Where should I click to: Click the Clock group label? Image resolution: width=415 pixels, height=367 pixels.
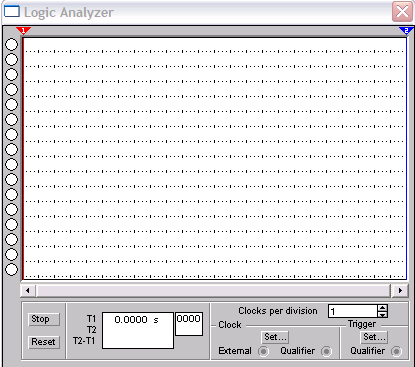click(230, 325)
